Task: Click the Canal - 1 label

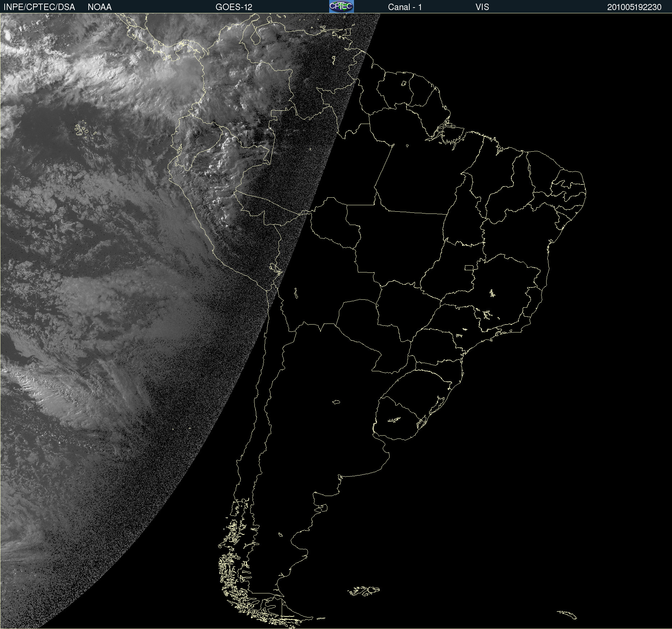Action: (405, 7)
